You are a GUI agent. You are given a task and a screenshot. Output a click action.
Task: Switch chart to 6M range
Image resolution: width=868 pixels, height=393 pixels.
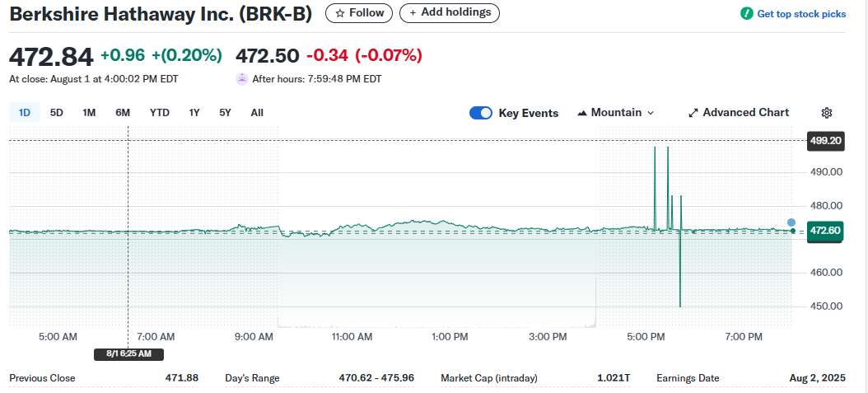[x=123, y=113]
